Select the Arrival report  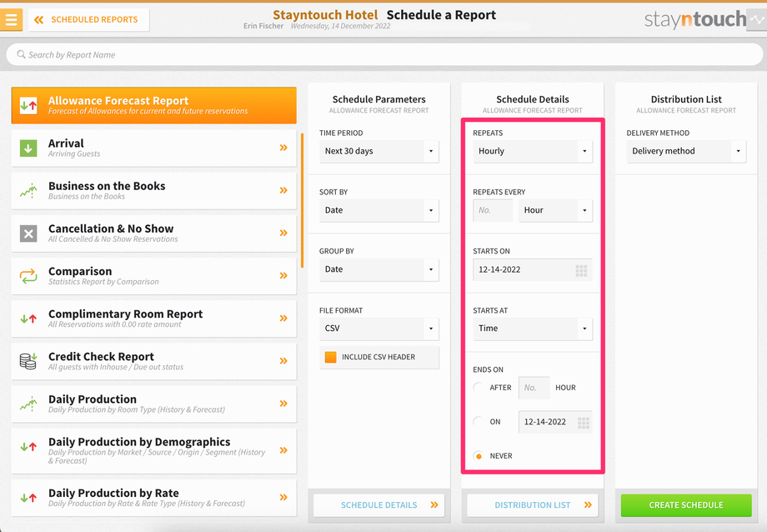point(154,148)
